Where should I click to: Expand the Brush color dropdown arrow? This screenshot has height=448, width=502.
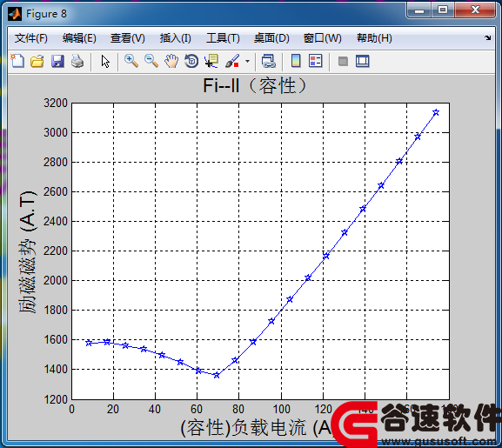point(247,61)
